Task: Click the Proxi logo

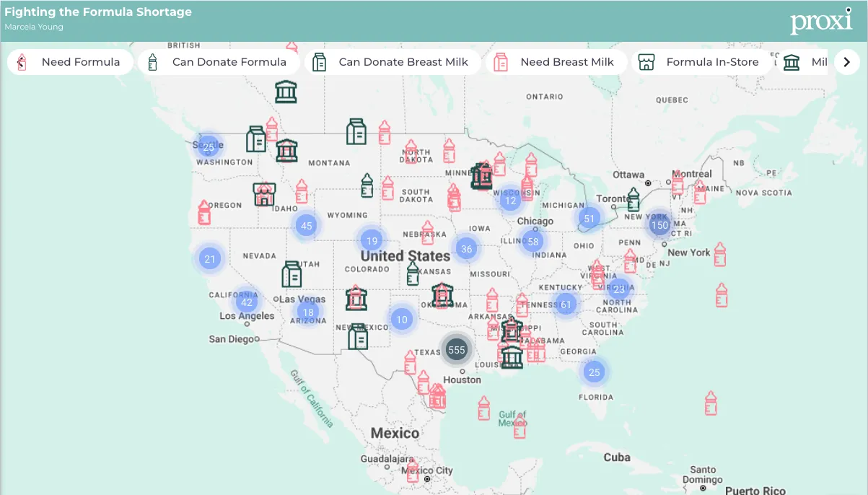Action: click(x=820, y=22)
